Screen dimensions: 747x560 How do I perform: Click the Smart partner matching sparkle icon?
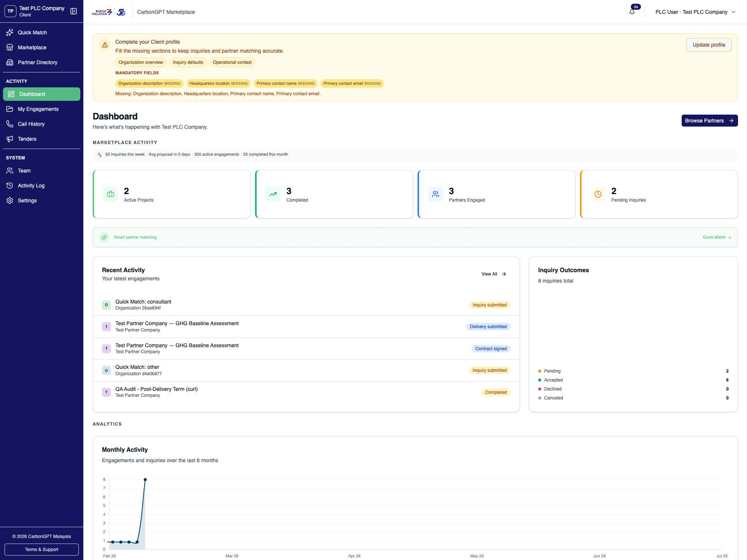104,237
